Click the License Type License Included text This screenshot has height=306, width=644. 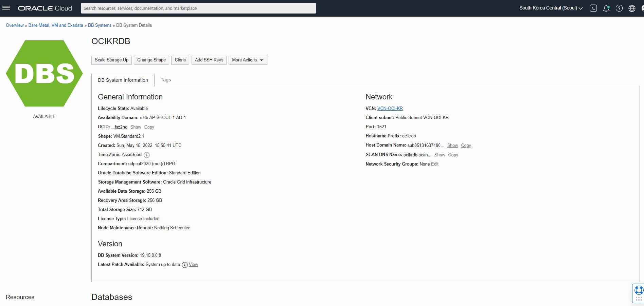[x=143, y=219]
